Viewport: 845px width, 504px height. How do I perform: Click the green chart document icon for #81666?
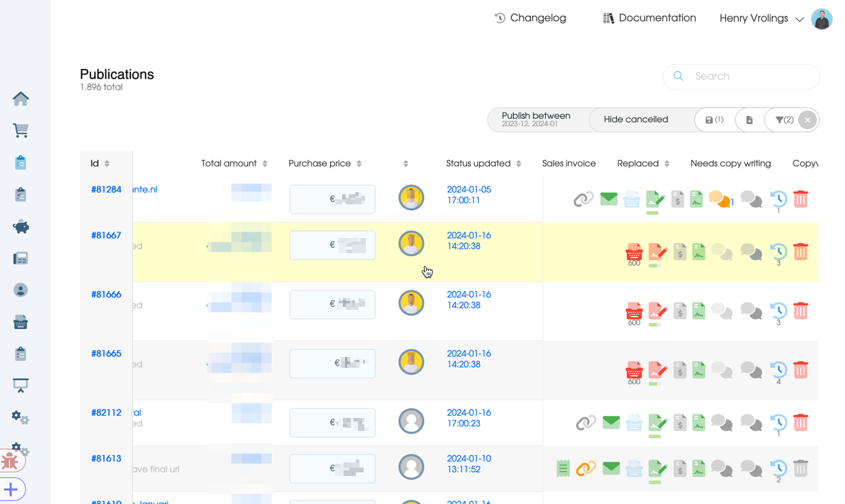pyautogui.click(x=699, y=310)
